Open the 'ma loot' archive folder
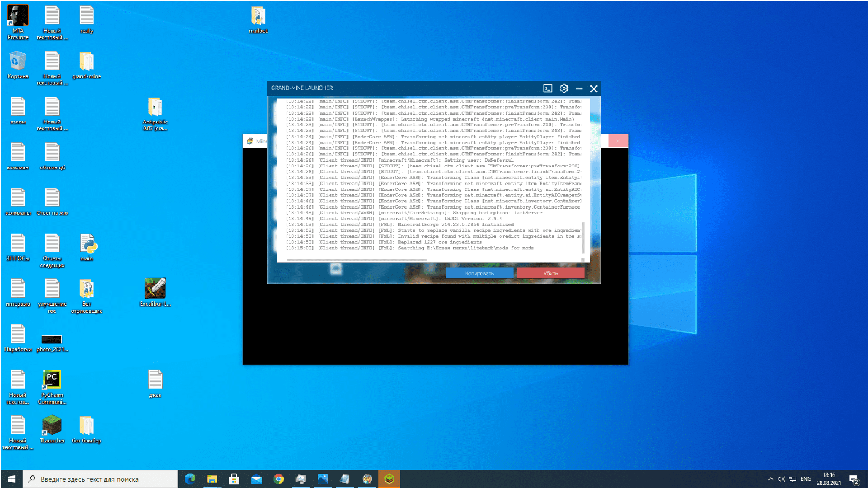Viewport: 868px width, 488px height. pyautogui.click(x=258, y=20)
